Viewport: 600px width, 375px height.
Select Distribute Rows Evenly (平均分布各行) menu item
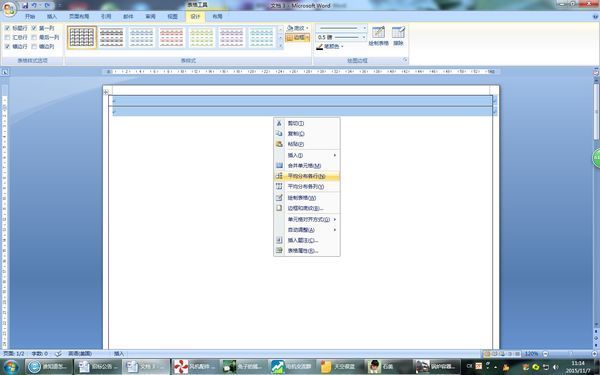[307, 176]
